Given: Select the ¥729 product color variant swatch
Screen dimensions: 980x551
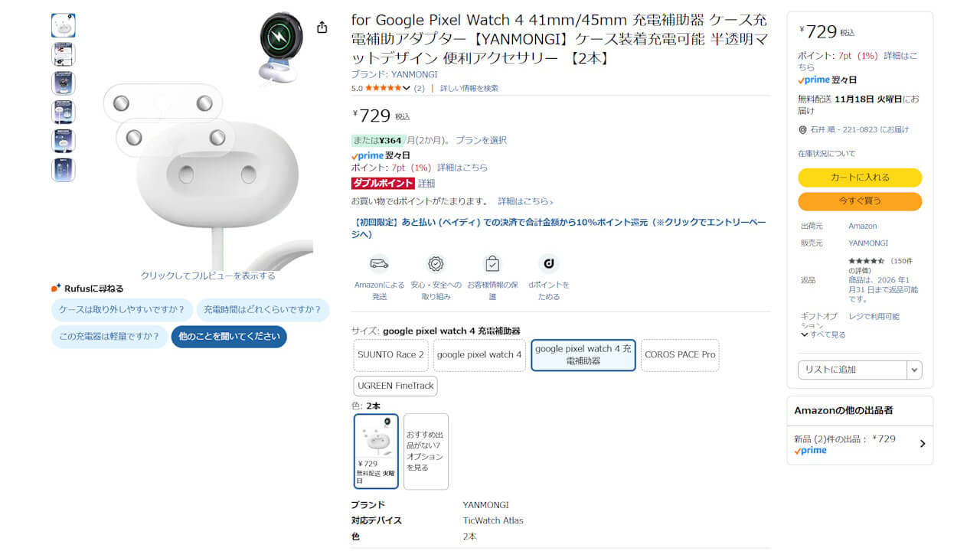Looking at the screenshot, I should point(375,452).
